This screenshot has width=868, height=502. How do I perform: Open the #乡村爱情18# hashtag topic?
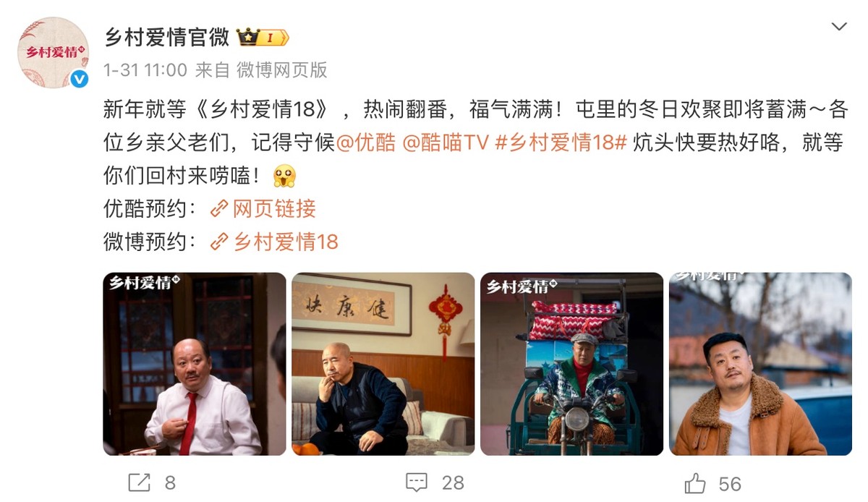[561, 143]
